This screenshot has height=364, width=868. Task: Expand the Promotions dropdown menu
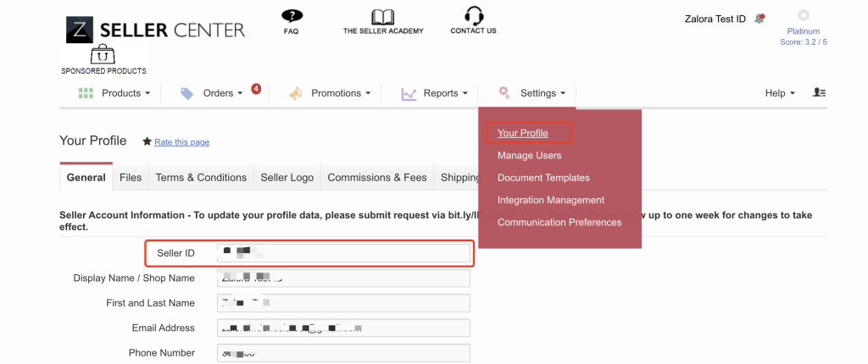coord(341,93)
